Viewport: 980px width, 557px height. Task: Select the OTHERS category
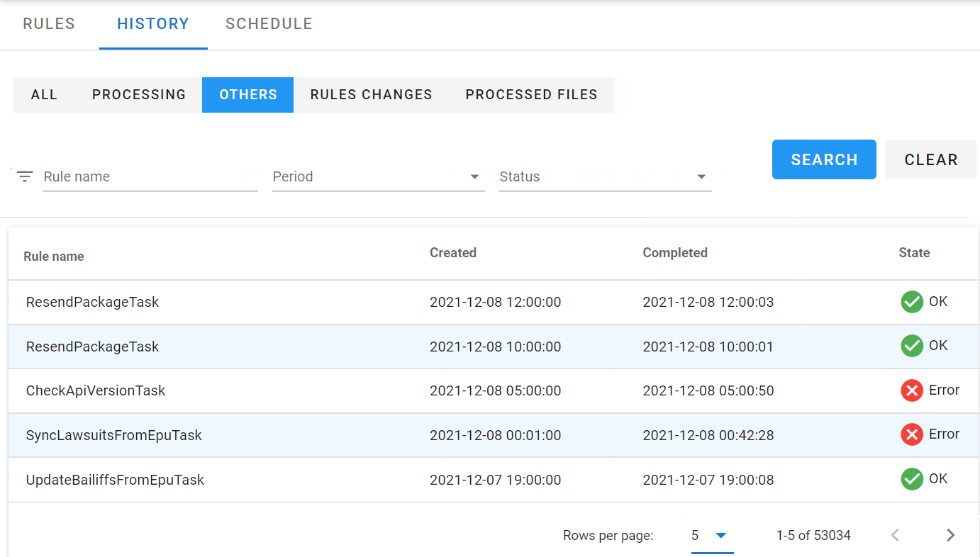pos(247,94)
